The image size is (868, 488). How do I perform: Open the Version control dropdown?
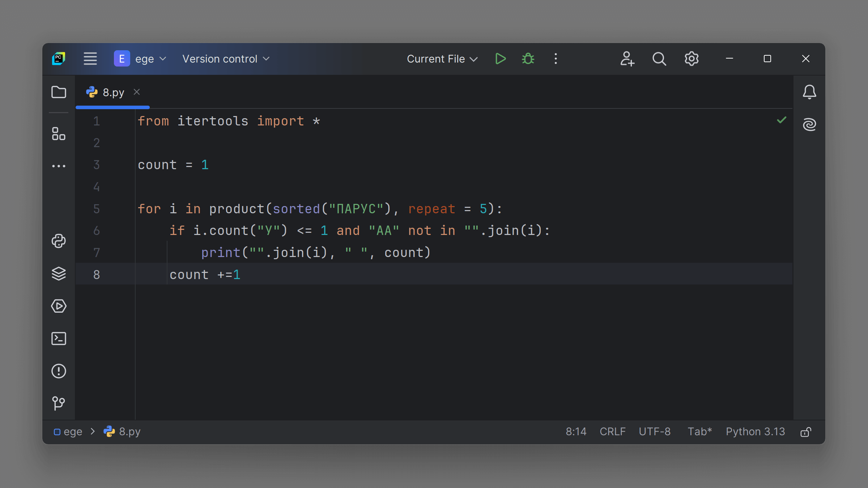[x=226, y=59]
